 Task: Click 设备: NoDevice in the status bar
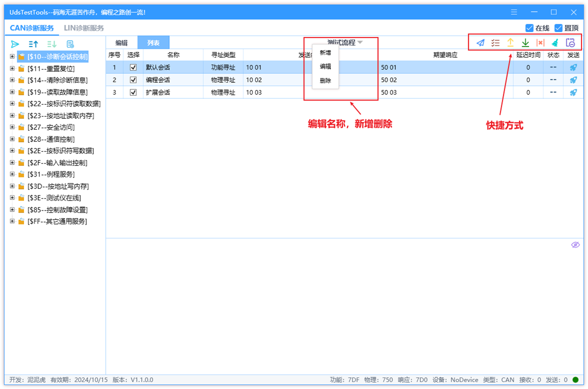pyautogui.click(x=455, y=380)
